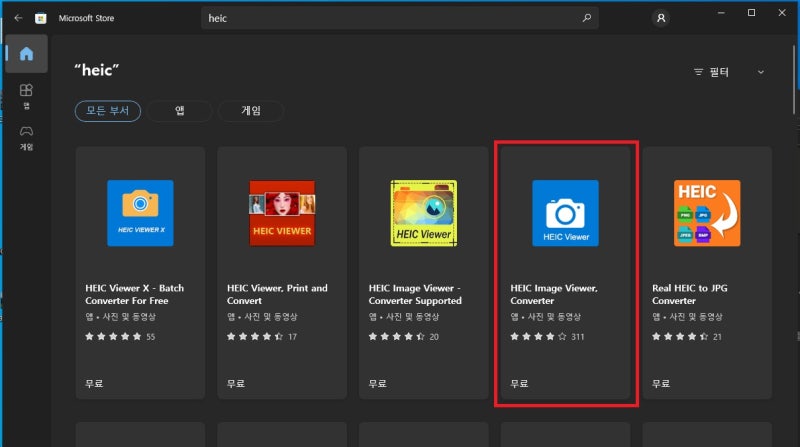Go to Home in the sidebar

click(27, 54)
